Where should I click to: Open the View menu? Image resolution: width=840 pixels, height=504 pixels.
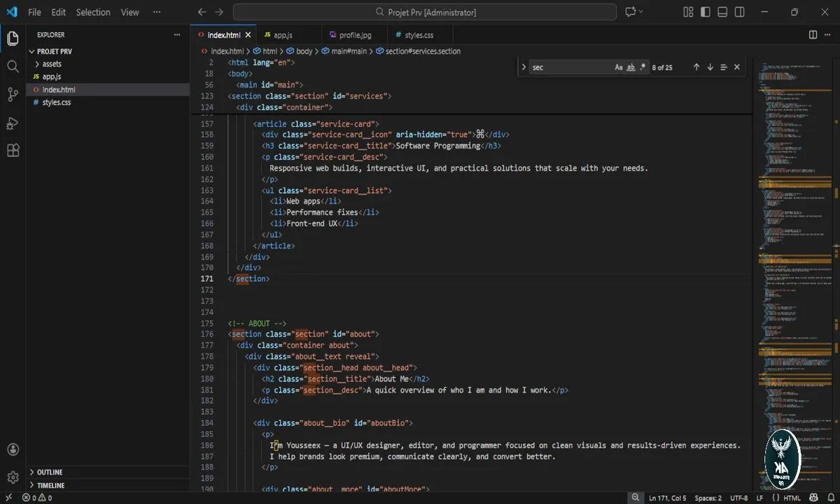point(129,12)
